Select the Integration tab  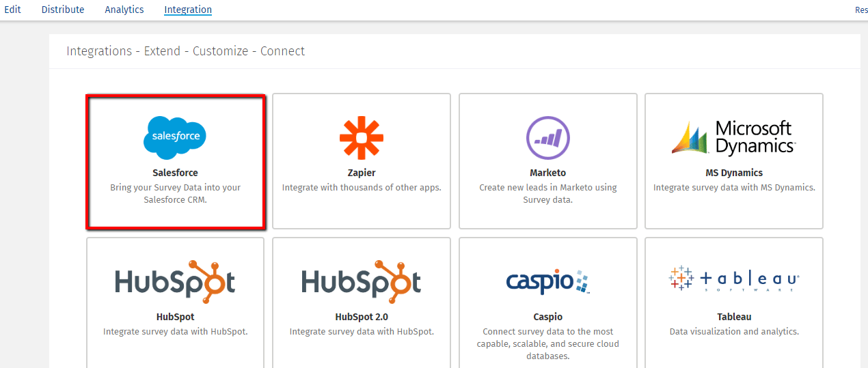(x=188, y=10)
